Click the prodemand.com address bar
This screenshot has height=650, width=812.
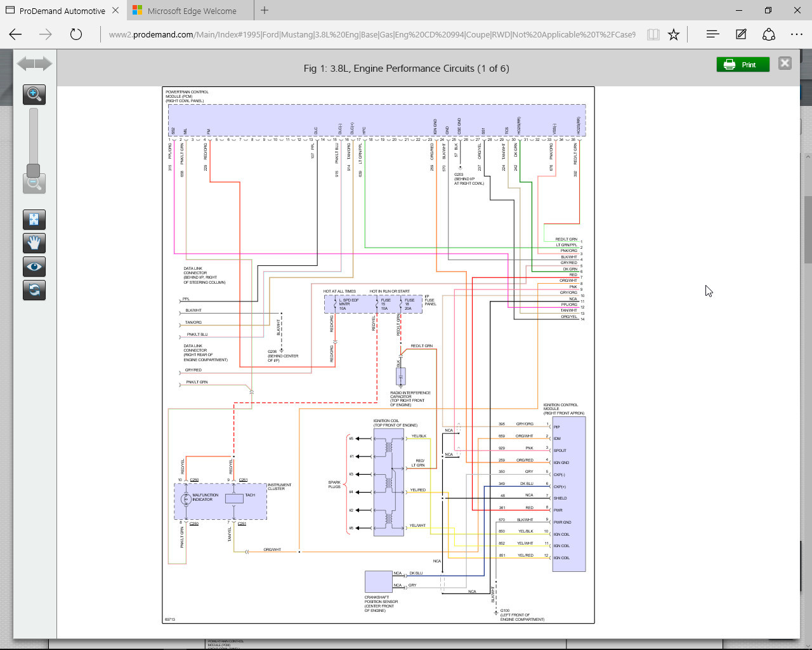click(x=372, y=34)
